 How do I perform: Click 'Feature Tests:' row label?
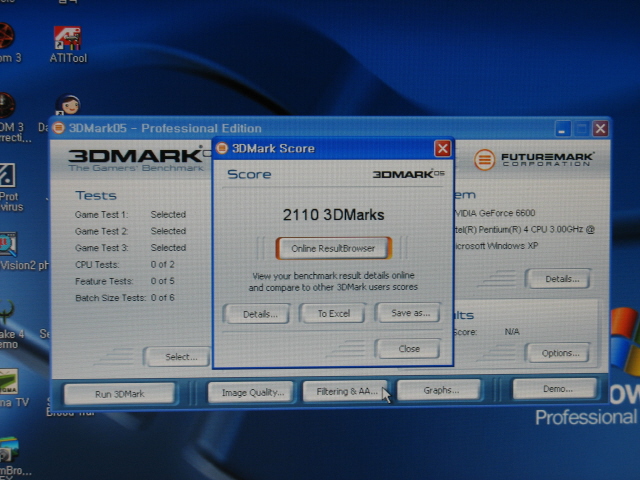(104, 281)
